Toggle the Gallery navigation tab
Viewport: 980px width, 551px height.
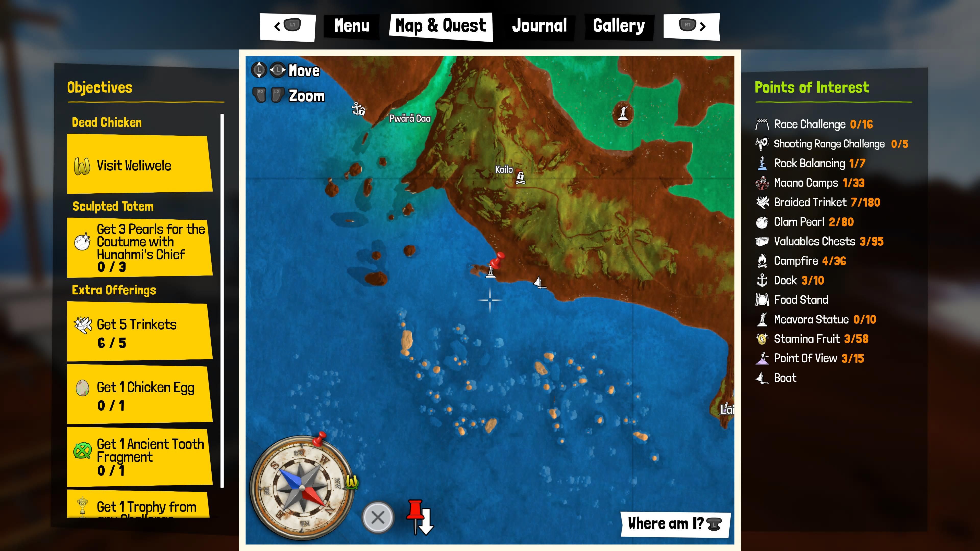pos(618,26)
